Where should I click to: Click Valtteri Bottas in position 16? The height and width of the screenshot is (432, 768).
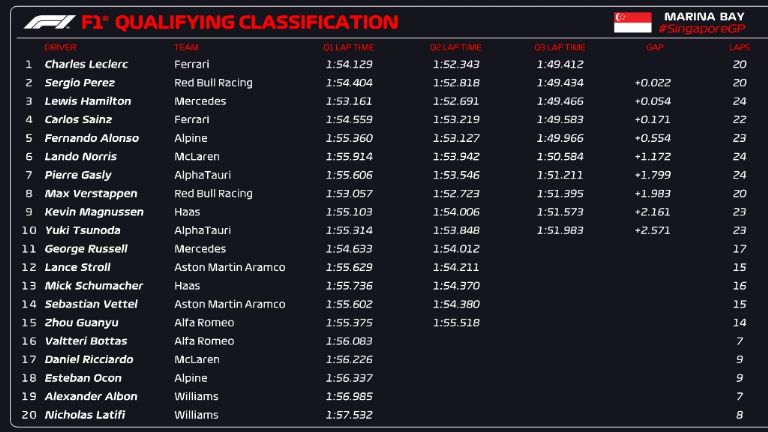click(86, 341)
